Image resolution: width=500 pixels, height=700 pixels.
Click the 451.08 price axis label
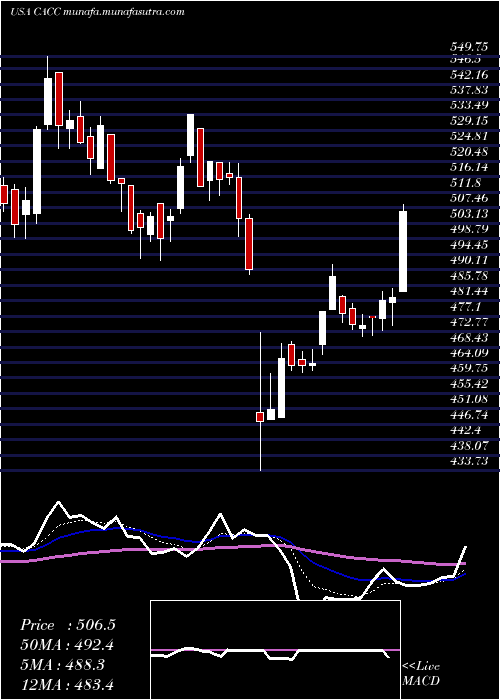coord(468,400)
